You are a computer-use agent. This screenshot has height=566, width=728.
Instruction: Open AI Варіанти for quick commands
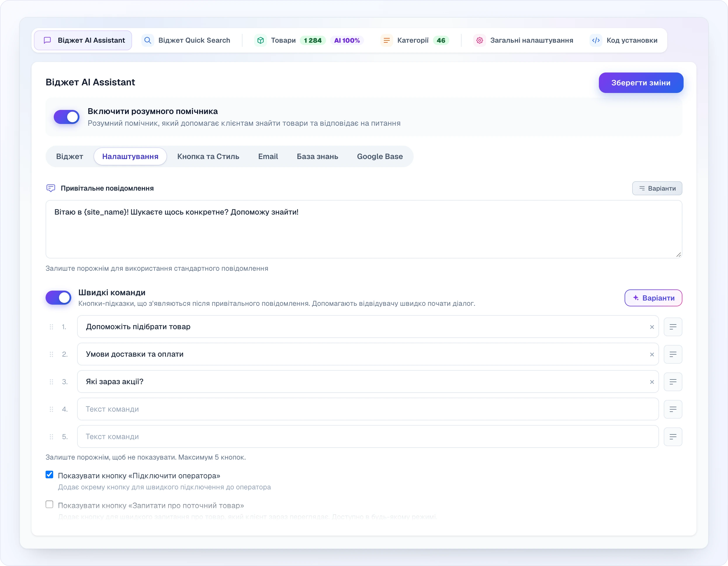tap(653, 298)
